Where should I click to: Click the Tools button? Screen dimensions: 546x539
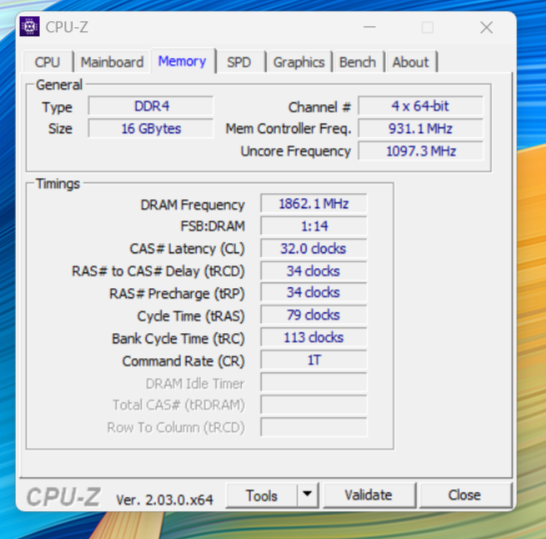tap(262, 495)
